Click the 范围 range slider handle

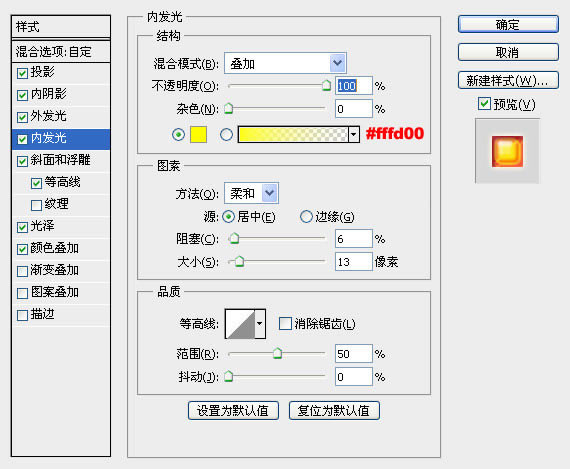pyautogui.click(x=277, y=353)
